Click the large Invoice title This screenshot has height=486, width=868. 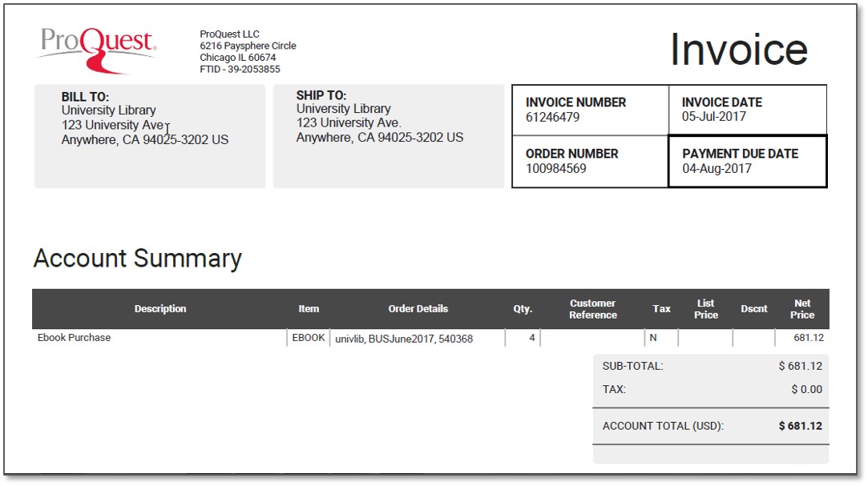(738, 50)
